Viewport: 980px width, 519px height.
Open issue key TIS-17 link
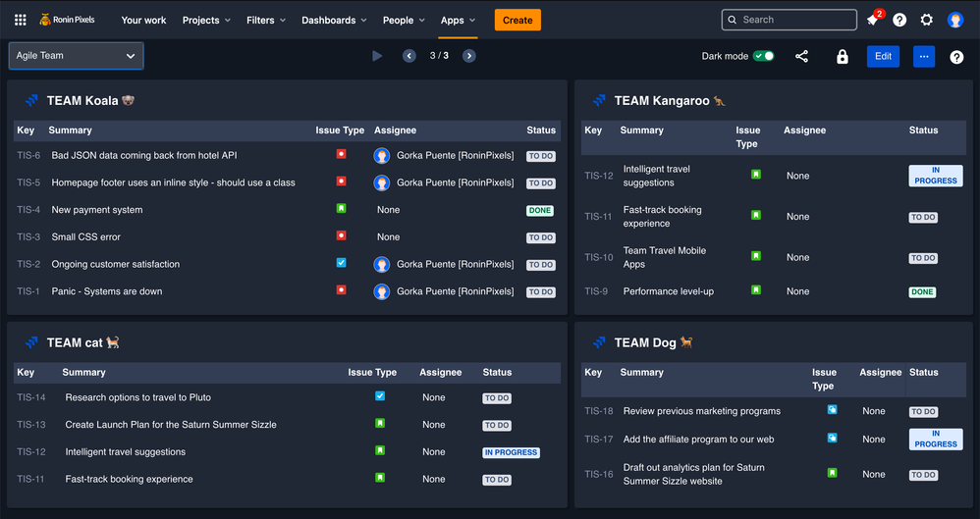pos(599,440)
